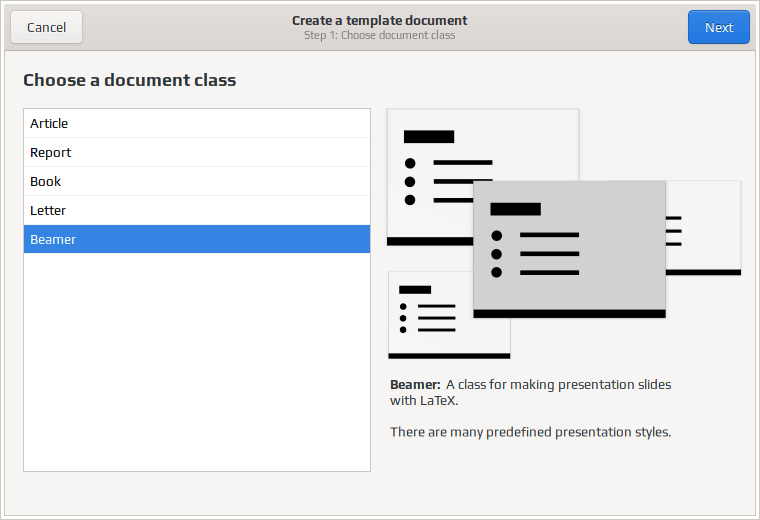The height and width of the screenshot is (520, 760).
Task: Proceed with the Next button
Action: 718,27
